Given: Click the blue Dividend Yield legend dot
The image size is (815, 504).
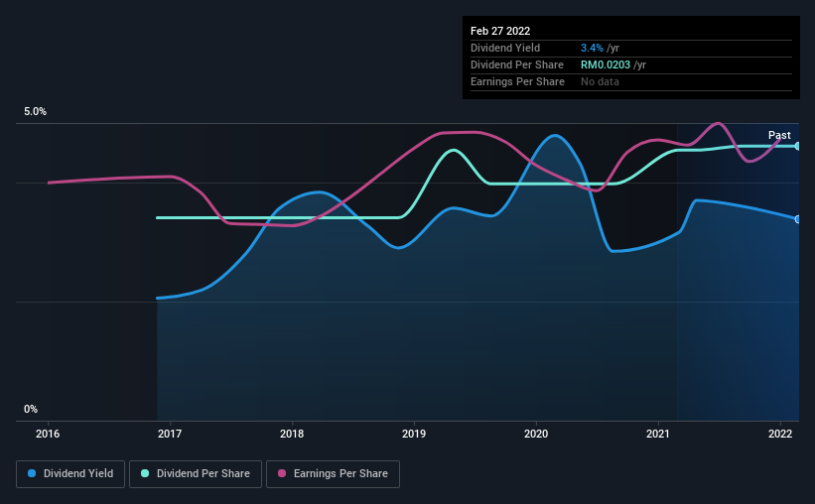Looking at the screenshot, I should [32, 473].
